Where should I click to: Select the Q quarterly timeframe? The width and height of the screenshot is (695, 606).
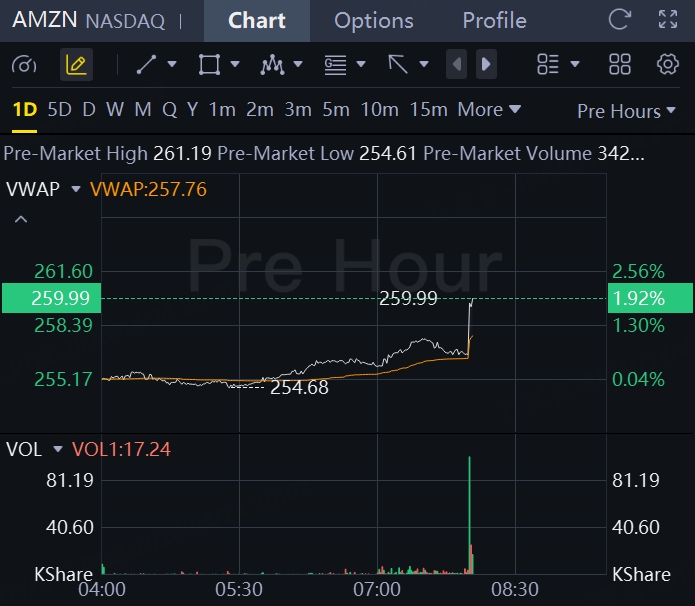[169, 109]
